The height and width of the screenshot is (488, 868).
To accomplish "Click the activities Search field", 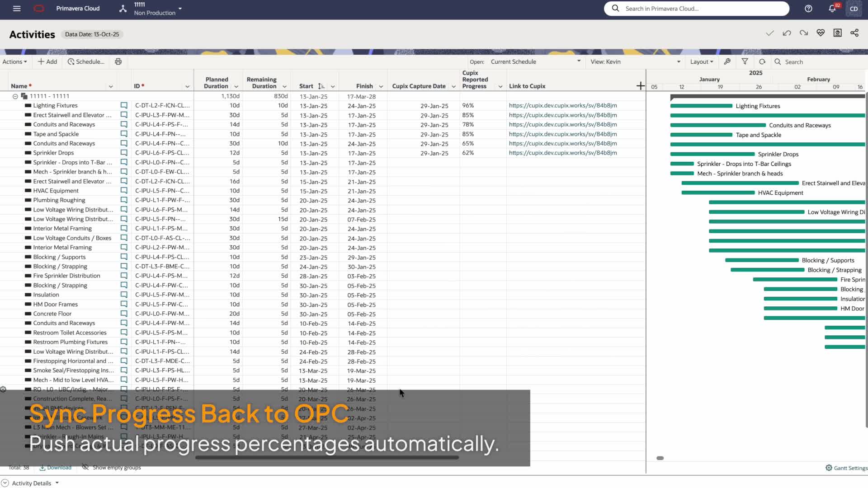I will [x=818, y=62].
